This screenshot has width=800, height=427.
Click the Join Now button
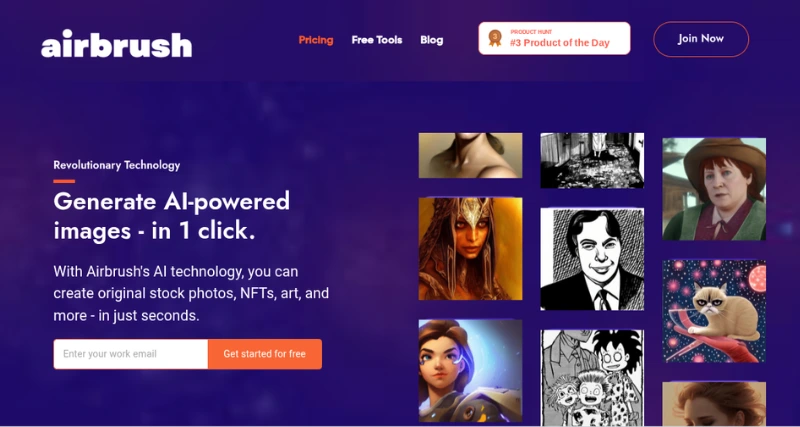pyautogui.click(x=701, y=39)
